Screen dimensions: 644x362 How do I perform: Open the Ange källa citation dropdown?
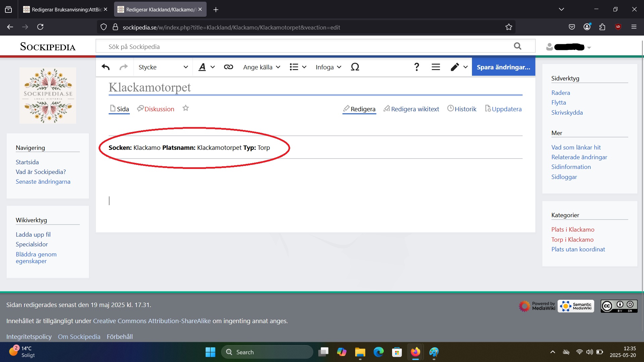tap(261, 67)
